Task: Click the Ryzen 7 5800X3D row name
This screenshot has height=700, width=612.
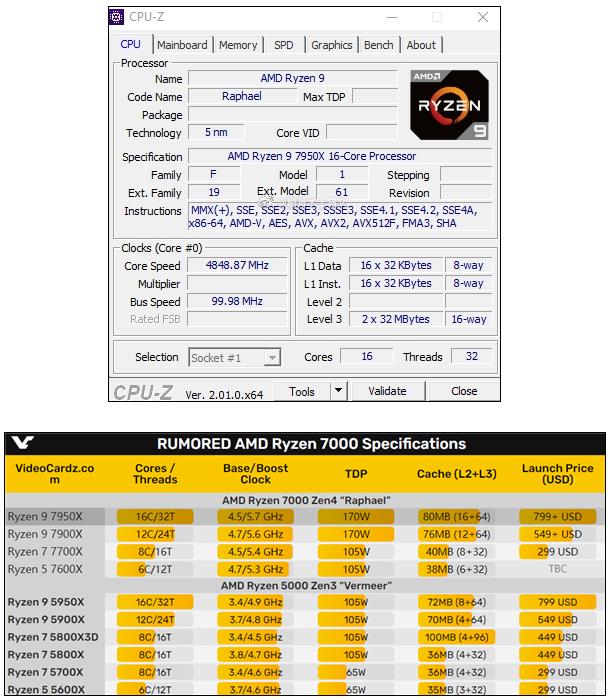Action: [53, 637]
